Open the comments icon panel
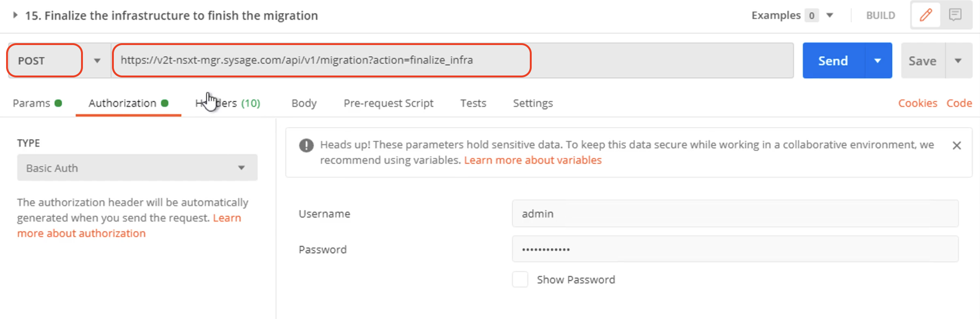Viewport: 980px width, 319px height. (x=955, y=15)
